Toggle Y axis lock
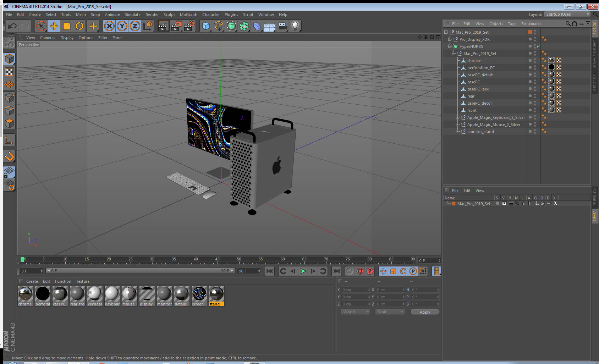This screenshot has width=599, height=364. click(122, 26)
